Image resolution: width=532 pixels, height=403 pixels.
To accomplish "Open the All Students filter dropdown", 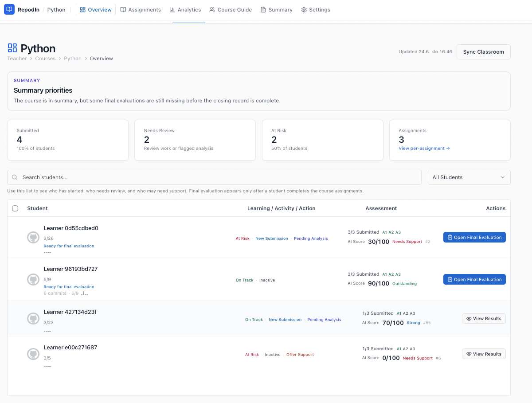I will (469, 177).
